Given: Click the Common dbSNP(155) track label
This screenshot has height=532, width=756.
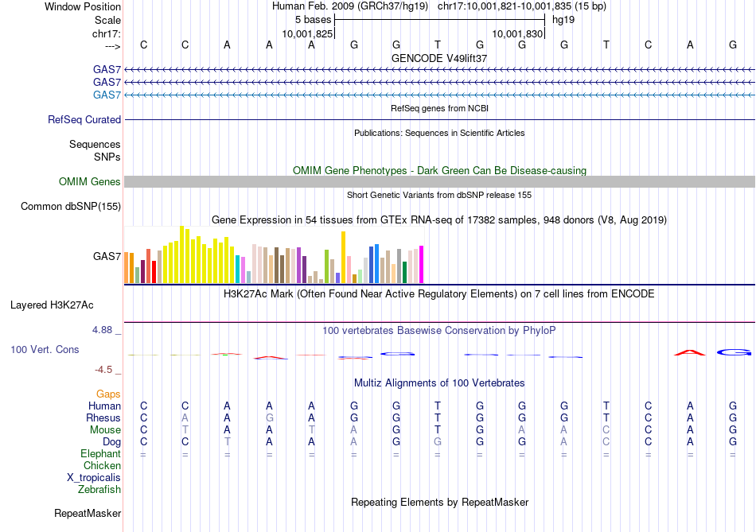Looking at the screenshot, I should click(x=71, y=206).
